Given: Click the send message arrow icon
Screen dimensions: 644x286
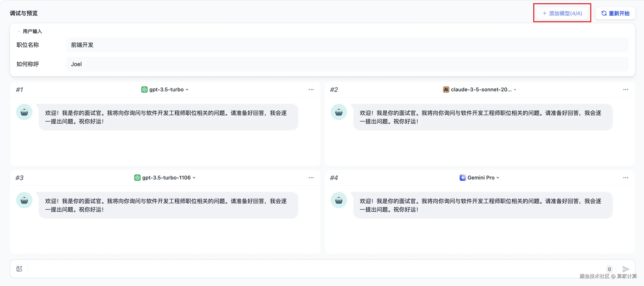Looking at the screenshot, I should click(625, 269).
